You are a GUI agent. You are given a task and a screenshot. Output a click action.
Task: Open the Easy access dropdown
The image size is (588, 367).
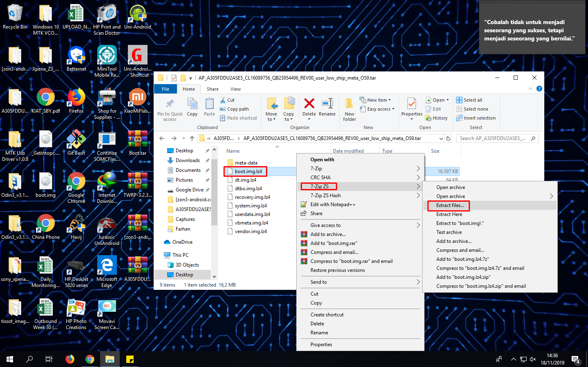377,109
